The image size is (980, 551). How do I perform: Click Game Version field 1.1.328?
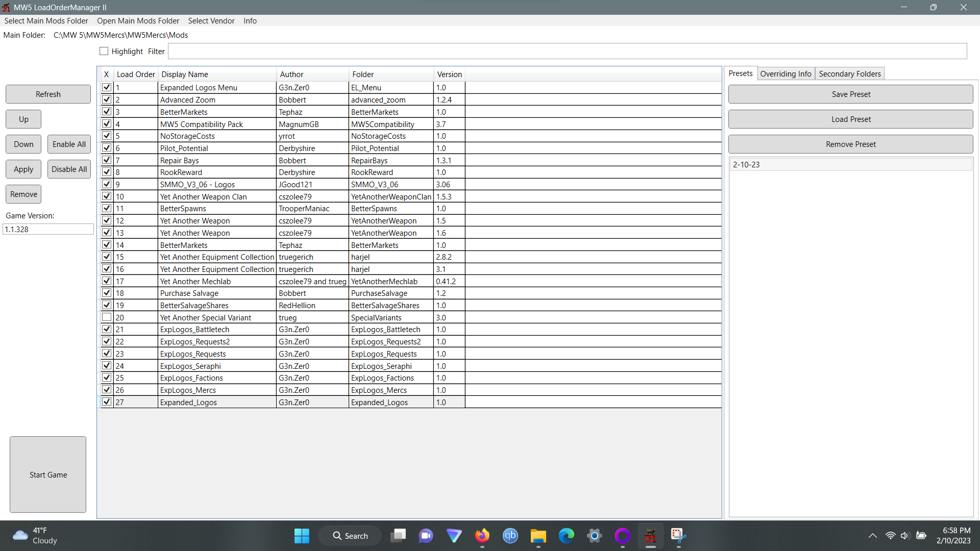48,229
